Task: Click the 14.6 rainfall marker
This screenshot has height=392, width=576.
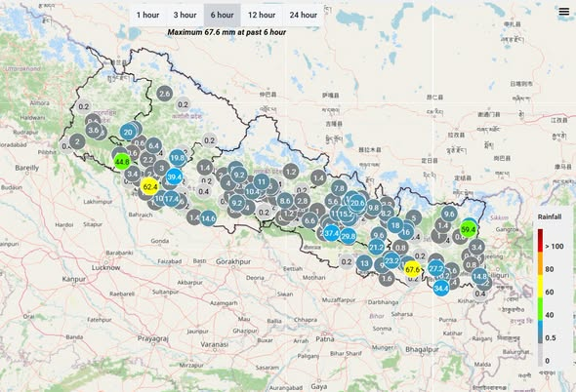Action: [208, 218]
